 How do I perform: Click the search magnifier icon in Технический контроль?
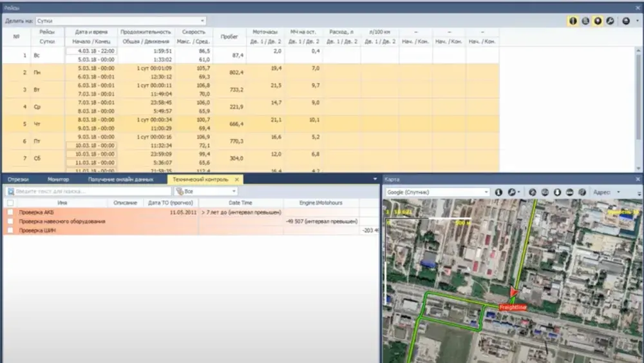11,191
